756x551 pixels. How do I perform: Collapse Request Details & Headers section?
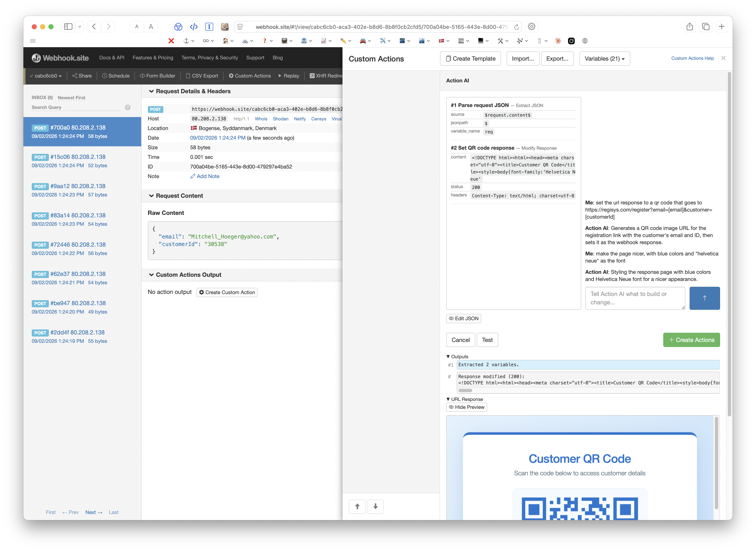(x=189, y=91)
